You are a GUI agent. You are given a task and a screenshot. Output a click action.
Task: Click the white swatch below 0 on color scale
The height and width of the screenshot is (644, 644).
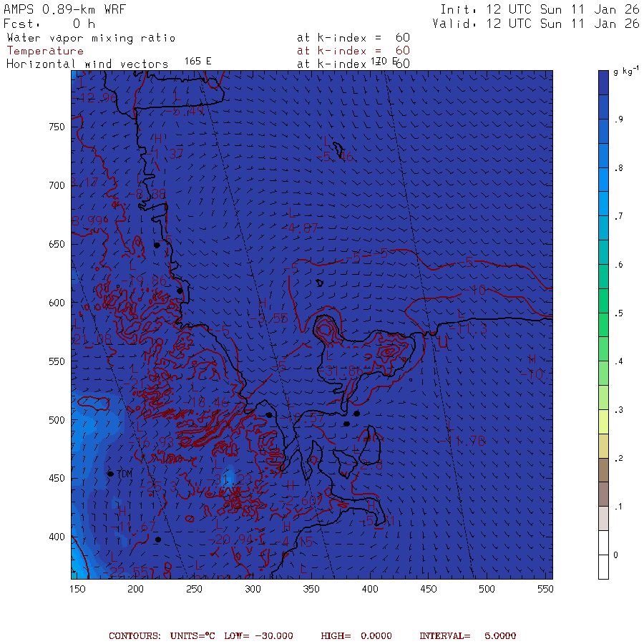(x=603, y=567)
